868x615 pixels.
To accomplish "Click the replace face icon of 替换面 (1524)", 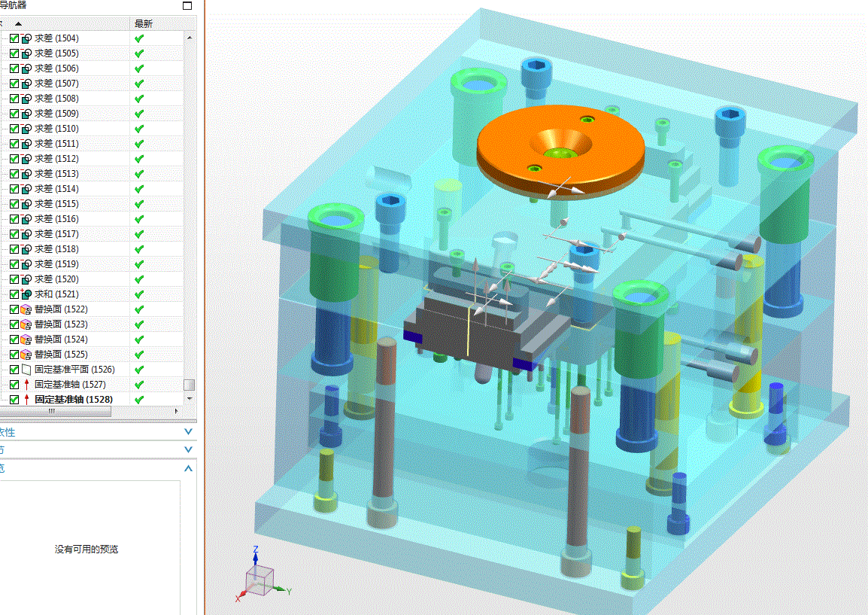I will point(26,339).
